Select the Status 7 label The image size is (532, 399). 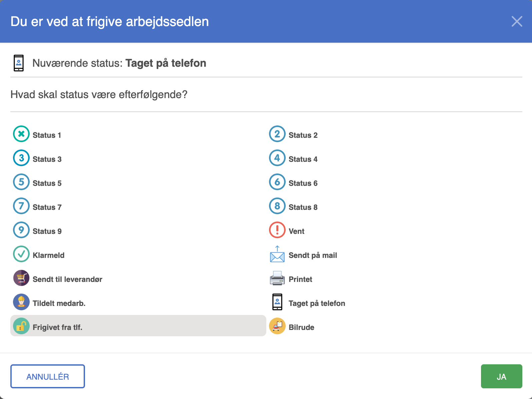click(47, 207)
